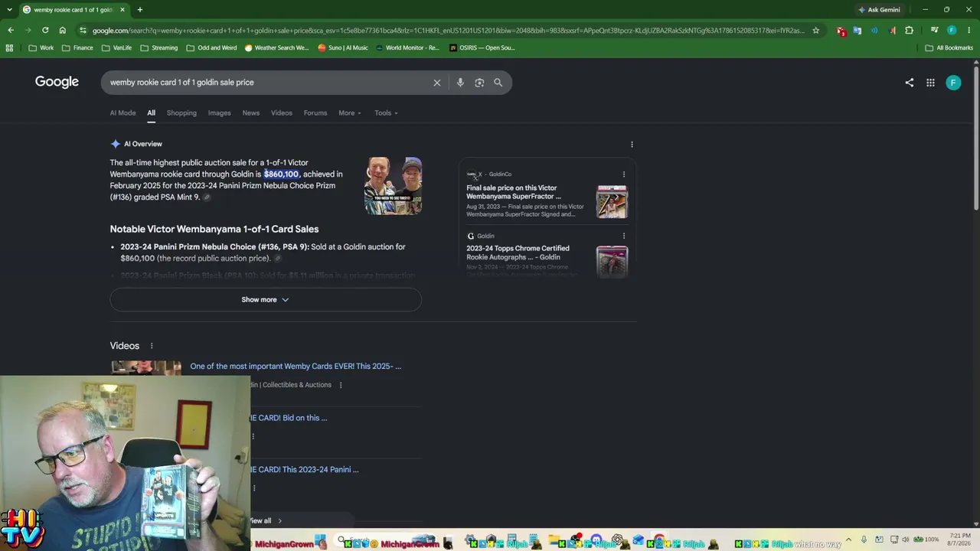The height and width of the screenshot is (551, 980).
Task: Open the Chrome three-dot menu
Action: click(x=969, y=31)
